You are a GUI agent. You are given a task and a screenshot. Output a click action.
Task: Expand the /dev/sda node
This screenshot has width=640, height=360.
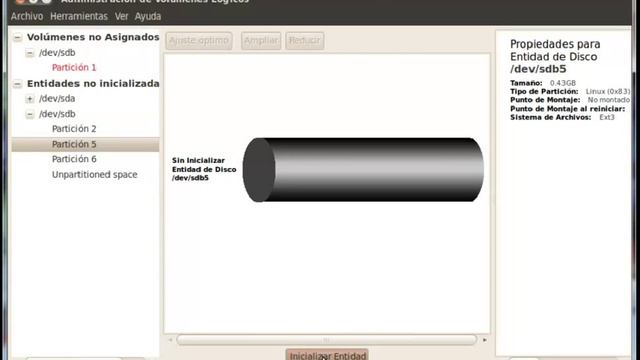30,99
